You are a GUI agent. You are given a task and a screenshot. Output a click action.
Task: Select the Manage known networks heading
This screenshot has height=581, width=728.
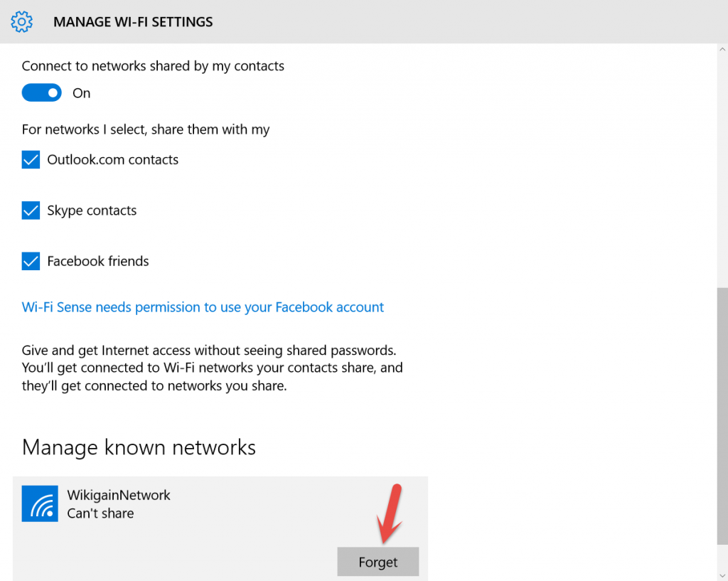pos(139,447)
